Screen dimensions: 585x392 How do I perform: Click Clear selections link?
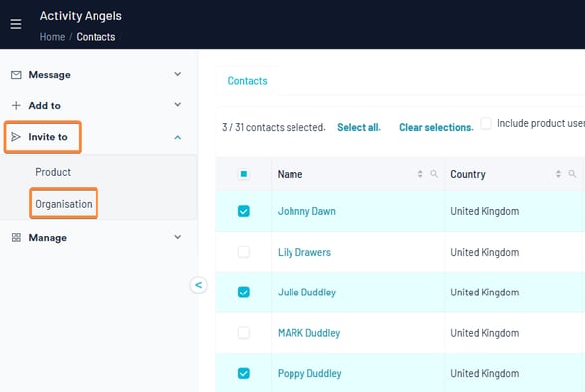click(x=436, y=127)
